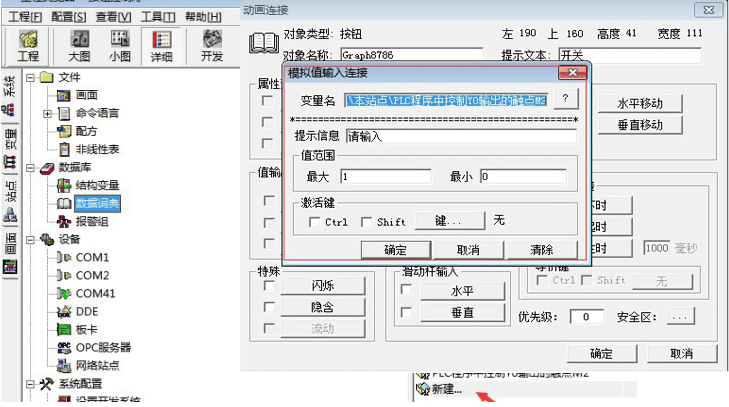Viewport: 729px width, 407px height.
Task: Select 画面 item in tree
Action: [86, 95]
